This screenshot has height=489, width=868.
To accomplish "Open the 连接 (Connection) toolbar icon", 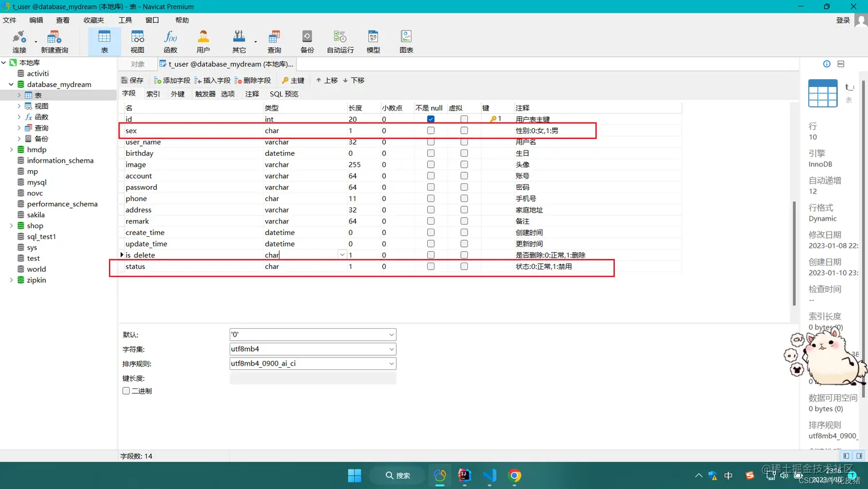I will point(20,42).
